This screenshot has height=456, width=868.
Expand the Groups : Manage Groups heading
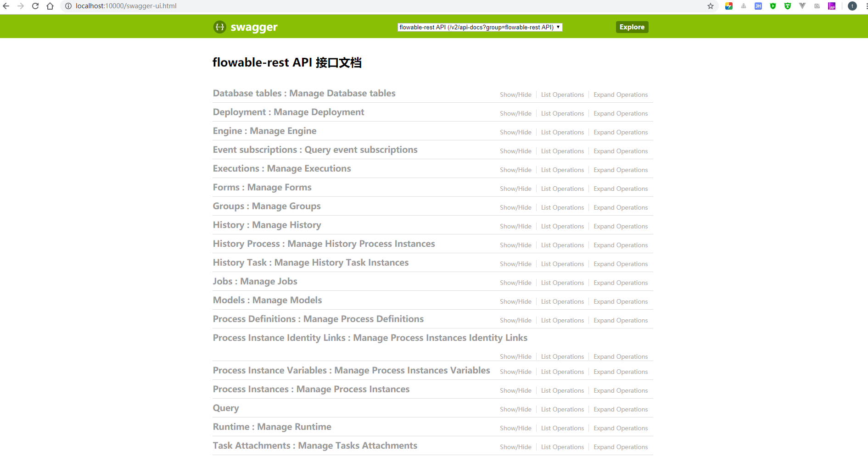coord(267,206)
